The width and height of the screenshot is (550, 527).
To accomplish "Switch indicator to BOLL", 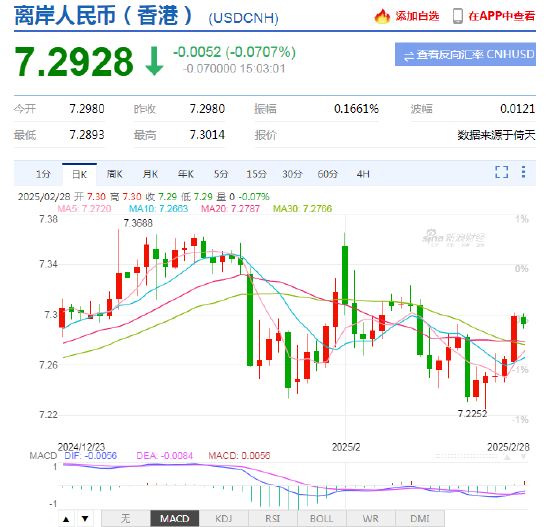I will pyautogui.click(x=322, y=519).
